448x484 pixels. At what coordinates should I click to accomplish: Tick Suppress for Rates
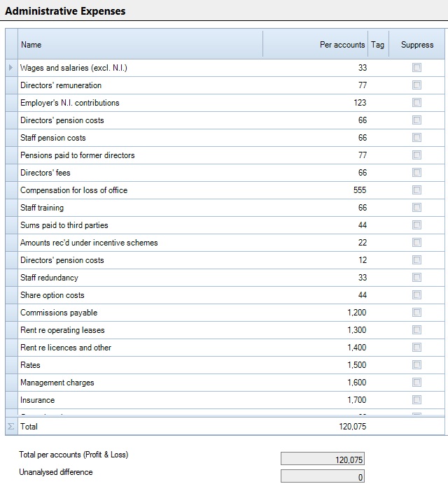(x=416, y=365)
